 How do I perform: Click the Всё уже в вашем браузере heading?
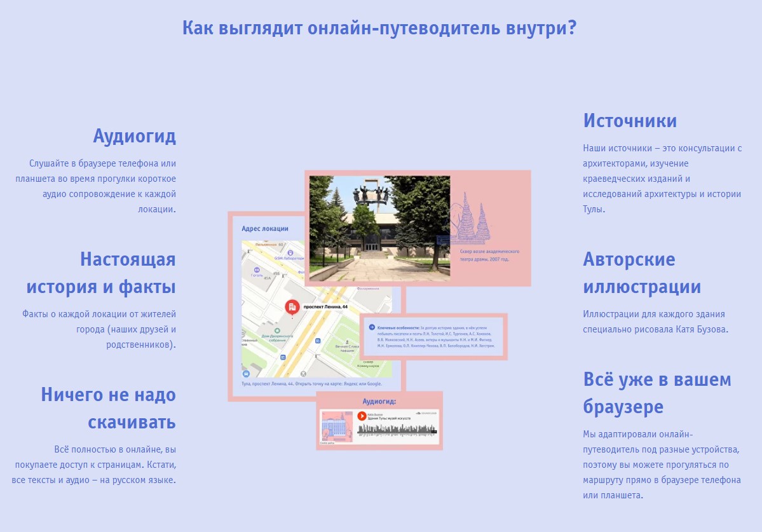tap(657, 393)
